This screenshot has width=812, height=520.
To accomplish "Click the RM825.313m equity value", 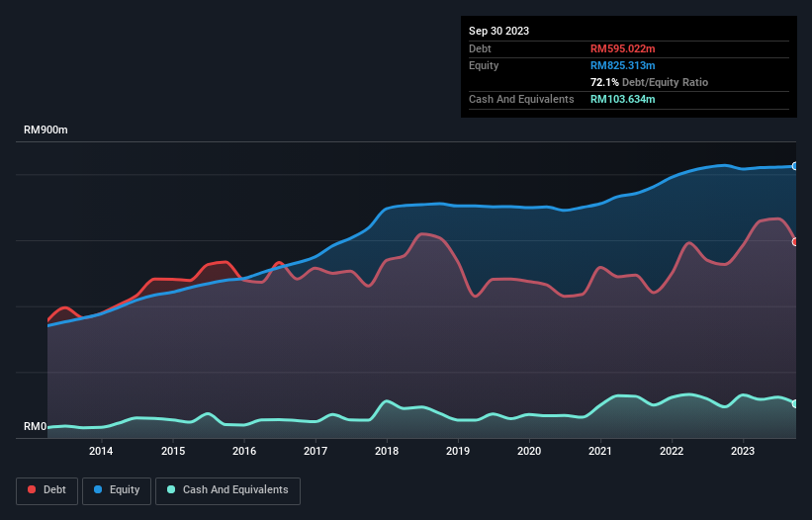I will point(622,65).
